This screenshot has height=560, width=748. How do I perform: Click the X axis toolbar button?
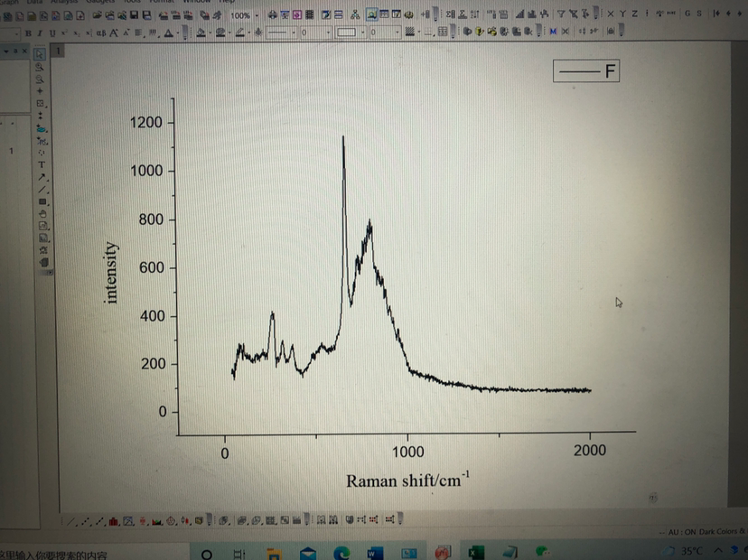click(611, 14)
